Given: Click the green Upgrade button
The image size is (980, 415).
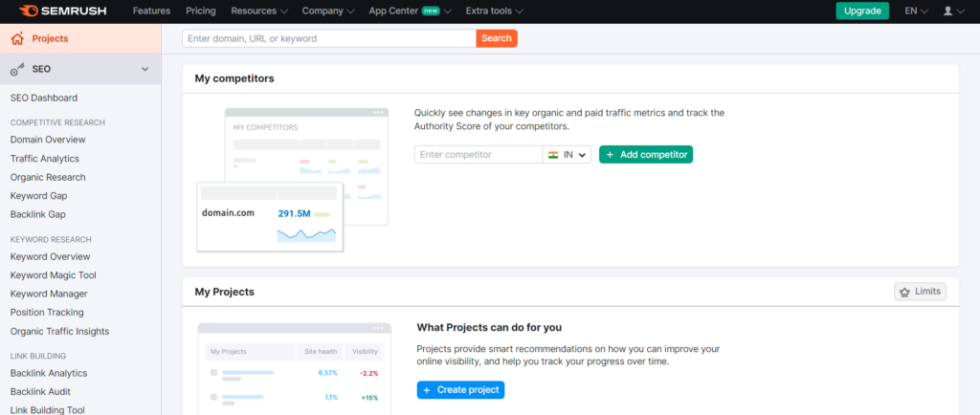Looking at the screenshot, I should click(862, 11).
